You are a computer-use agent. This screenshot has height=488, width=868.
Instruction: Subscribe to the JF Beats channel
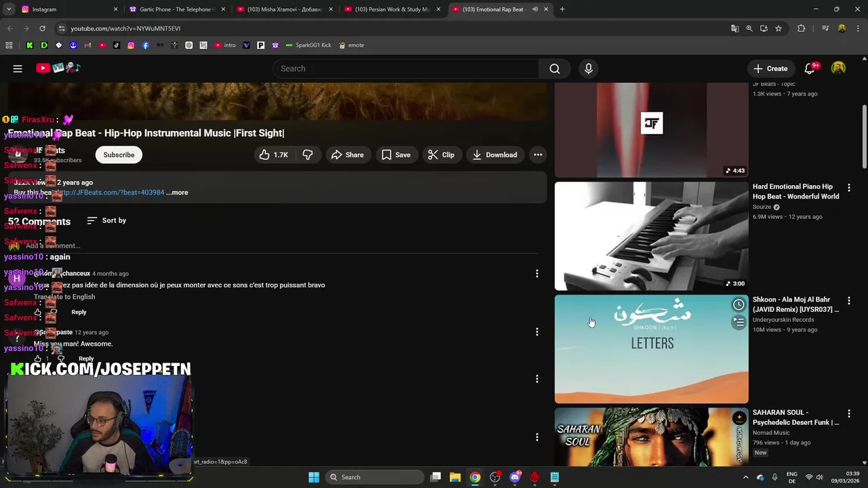tap(119, 155)
